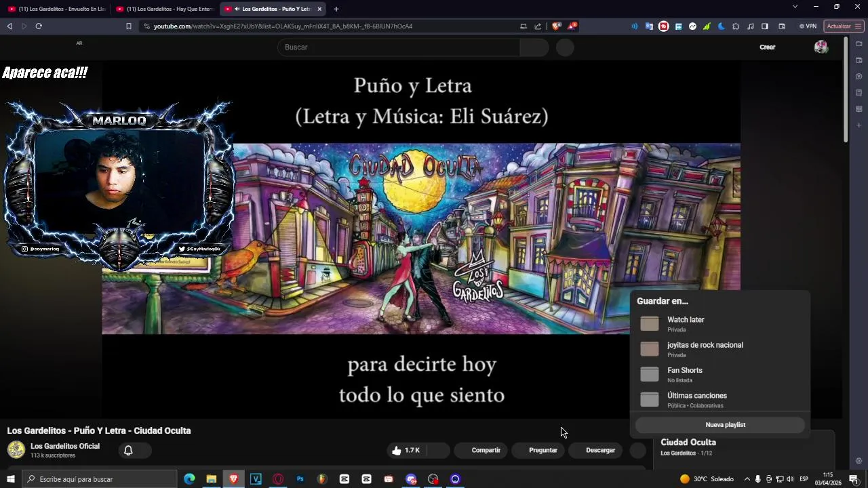Reload the YouTube page
Viewport: 868px width, 488px height.
39,26
